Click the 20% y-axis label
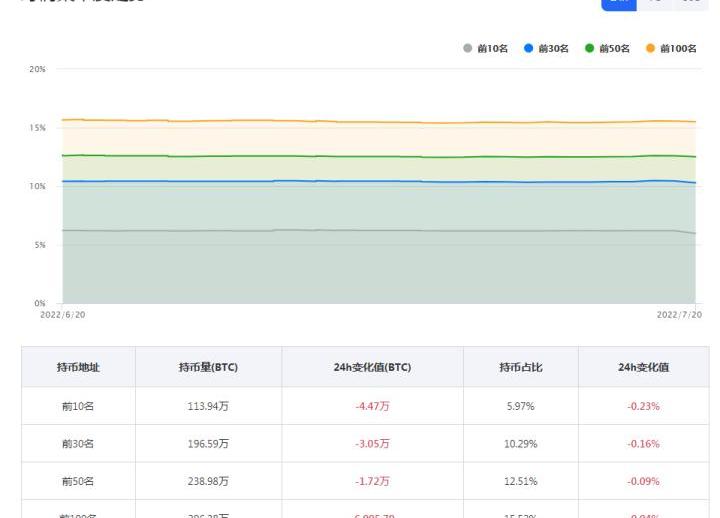720x518 pixels. point(37,69)
